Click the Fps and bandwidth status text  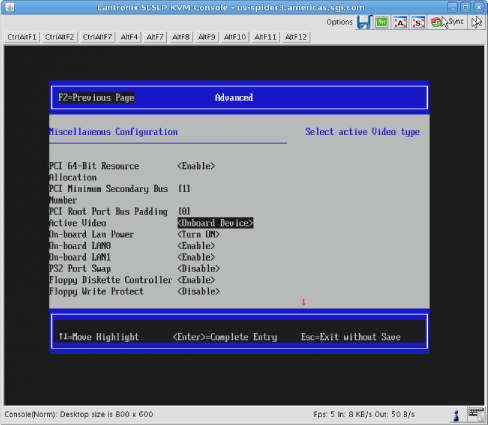point(364,414)
